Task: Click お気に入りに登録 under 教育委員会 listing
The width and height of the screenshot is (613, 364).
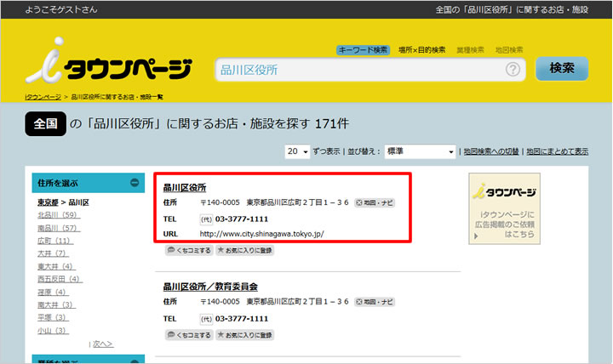Action: [x=244, y=335]
